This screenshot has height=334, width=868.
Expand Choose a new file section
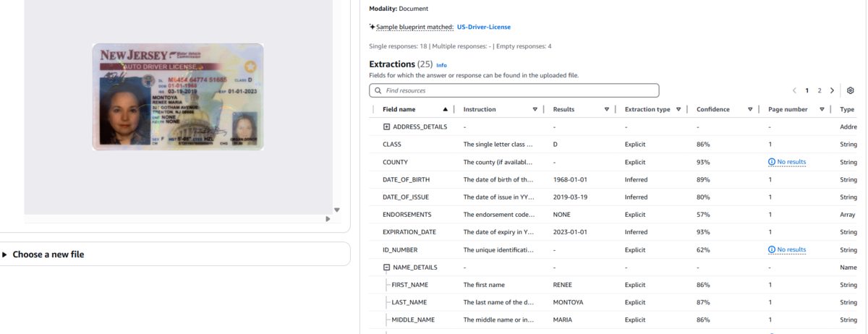(43, 254)
